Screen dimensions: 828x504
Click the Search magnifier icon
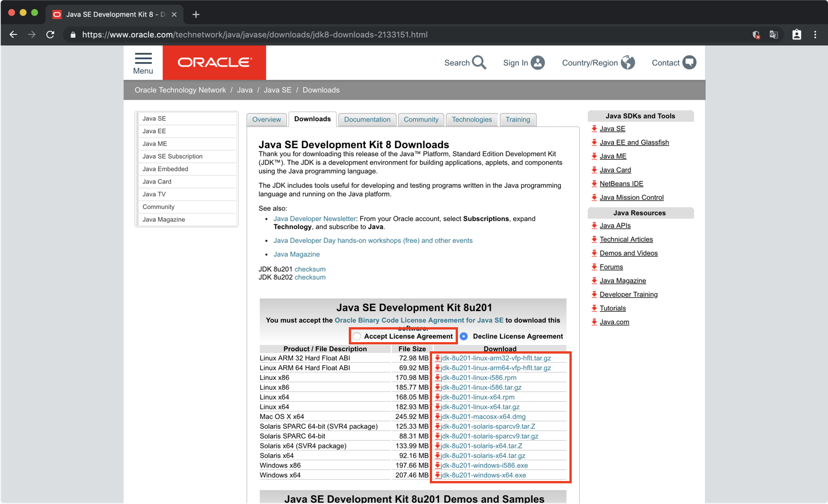[x=479, y=63]
